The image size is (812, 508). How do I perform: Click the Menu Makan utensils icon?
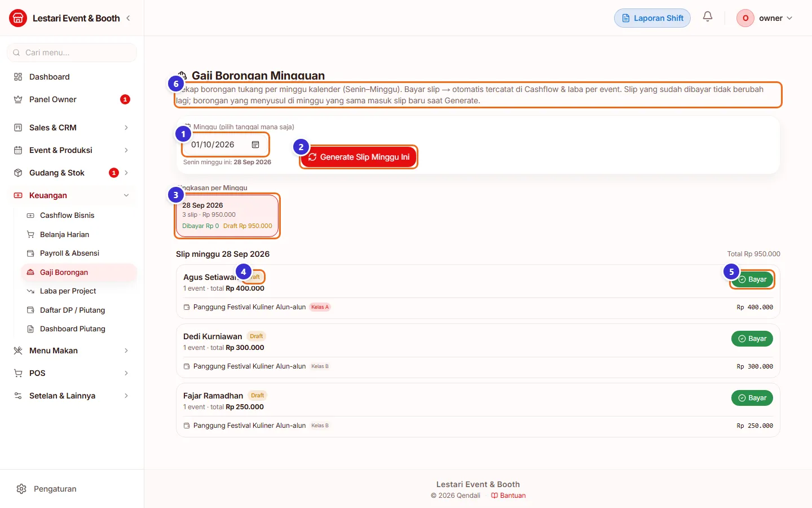(18, 351)
